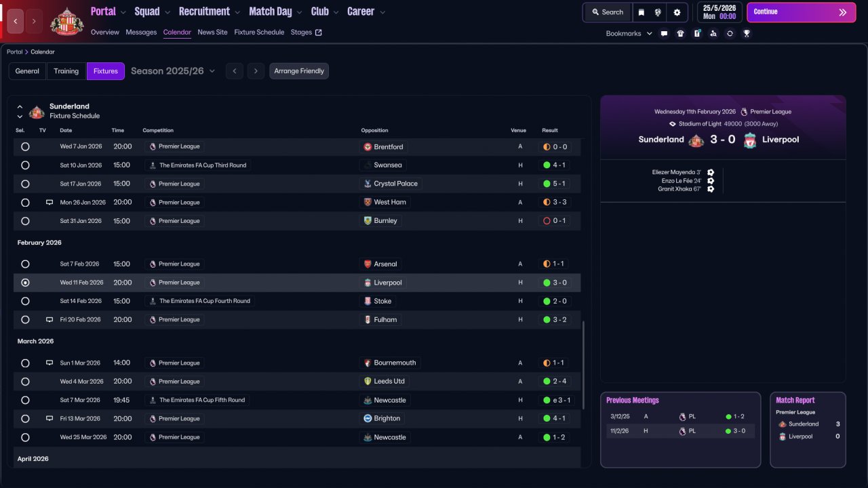
Task: Click the Portal breadcrumb link
Action: tap(15, 52)
